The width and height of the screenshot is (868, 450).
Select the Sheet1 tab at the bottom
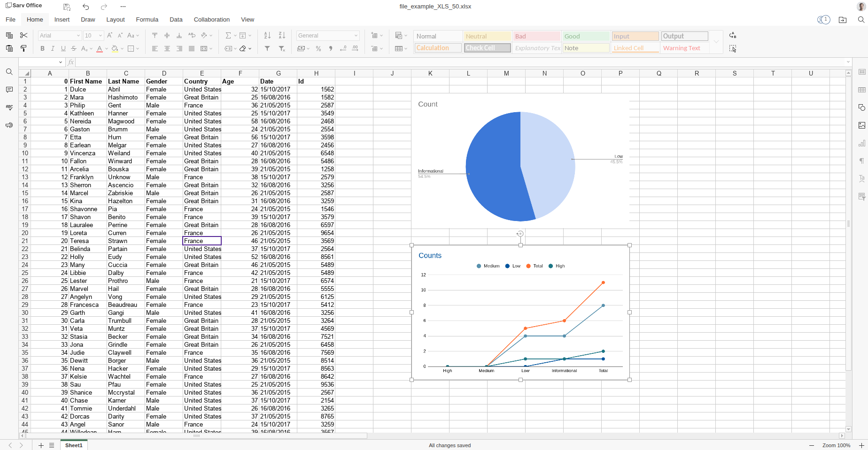pos(74,445)
